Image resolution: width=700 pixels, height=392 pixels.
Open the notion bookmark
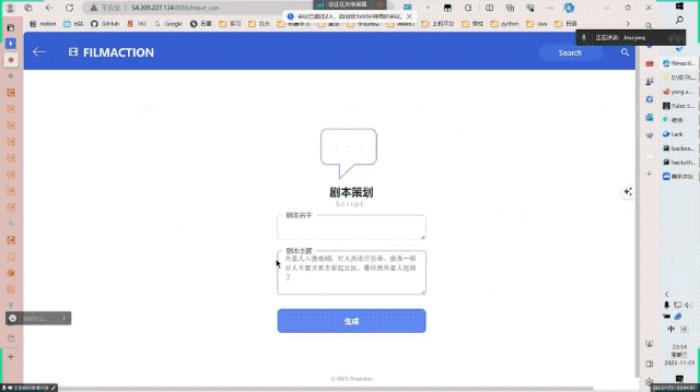tap(43, 24)
